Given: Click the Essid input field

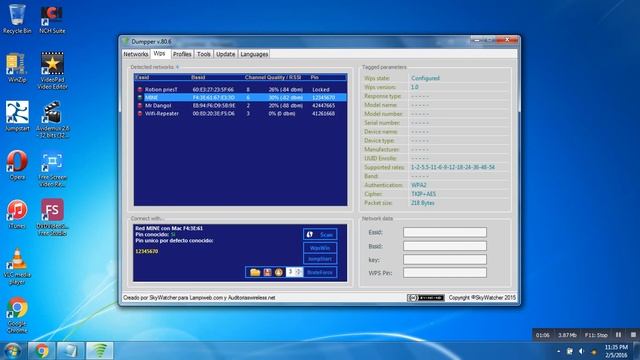Looking at the screenshot, I should pos(445,232).
